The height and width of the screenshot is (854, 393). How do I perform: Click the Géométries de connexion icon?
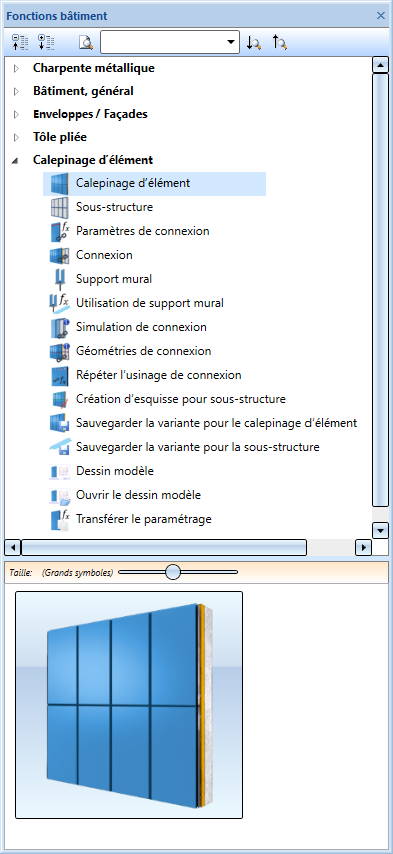coord(59,351)
